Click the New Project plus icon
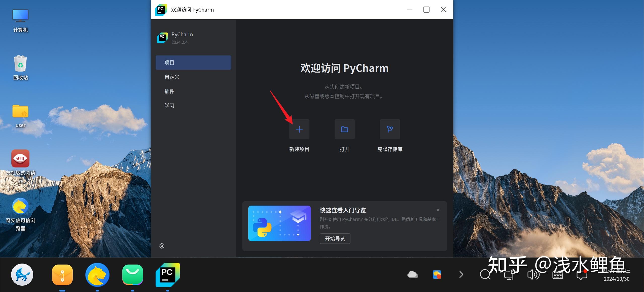The image size is (644, 292). (299, 129)
